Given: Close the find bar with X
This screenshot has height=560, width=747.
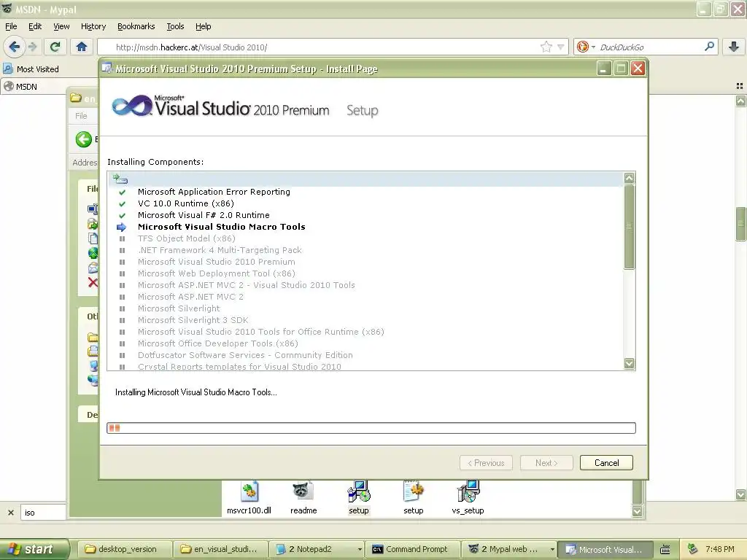Looking at the screenshot, I should click(10, 513).
